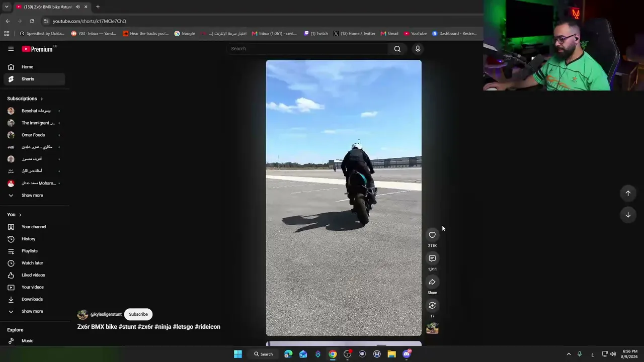Open Chrome from the taskbar
Image resolution: width=644 pixels, height=362 pixels.
click(333, 354)
